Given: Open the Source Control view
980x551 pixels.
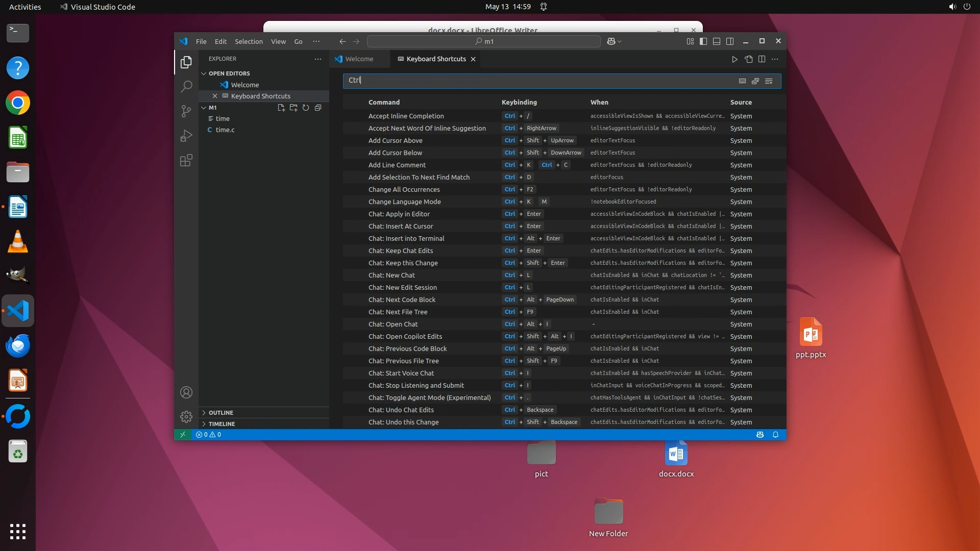Looking at the screenshot, I should [186, 111].
